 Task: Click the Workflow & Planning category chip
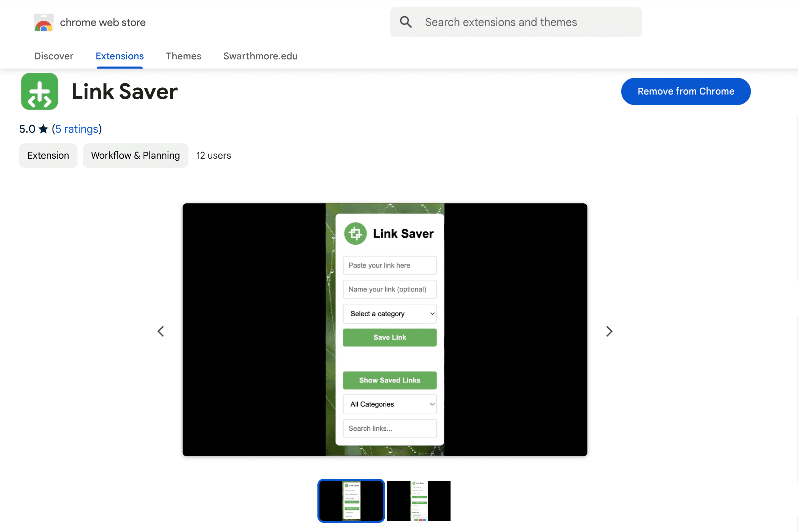pos(136,156)
